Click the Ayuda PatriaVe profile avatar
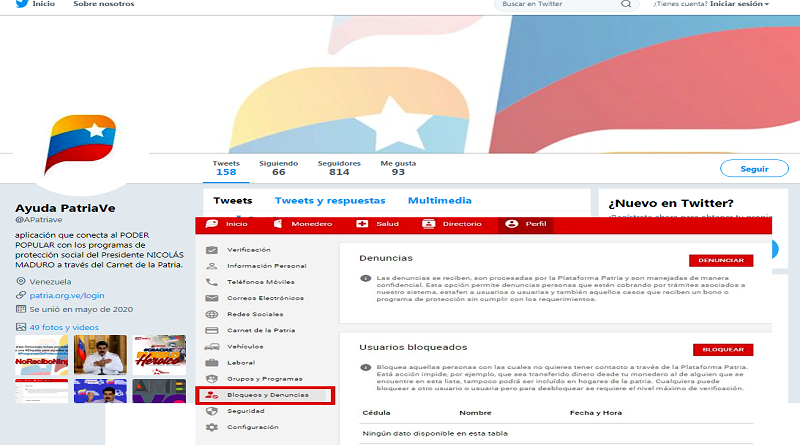Image resolution: width=800 pixels, height=445 pixels. tap(81, 145)
